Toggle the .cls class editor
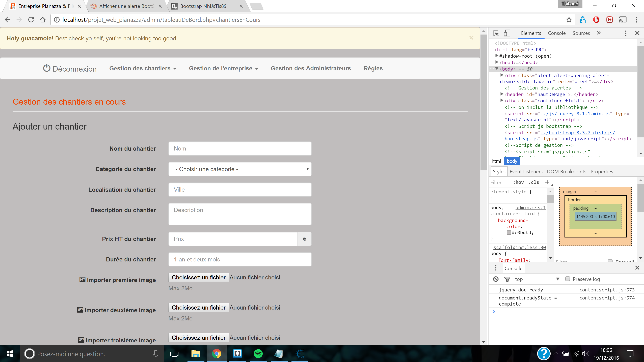This screenshot has height=362, width=644. [534, 182]
